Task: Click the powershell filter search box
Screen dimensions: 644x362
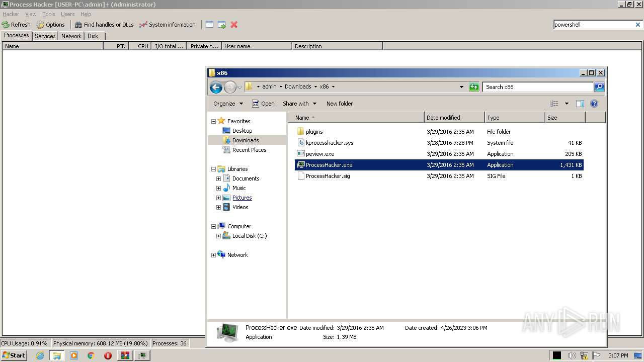Action: coord(593,25)
